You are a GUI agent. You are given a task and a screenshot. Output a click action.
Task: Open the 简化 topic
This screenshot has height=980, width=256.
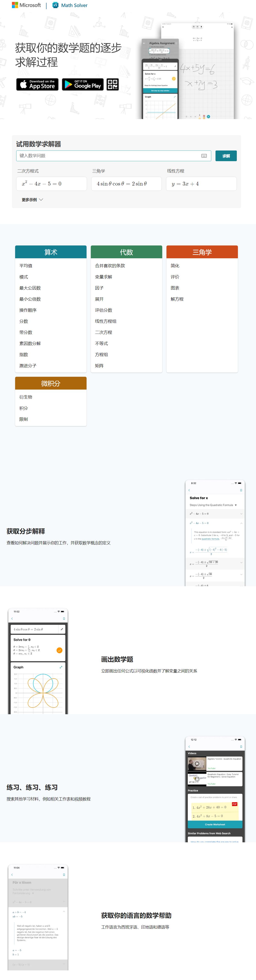pyautogui.click(x=175, y=266)
